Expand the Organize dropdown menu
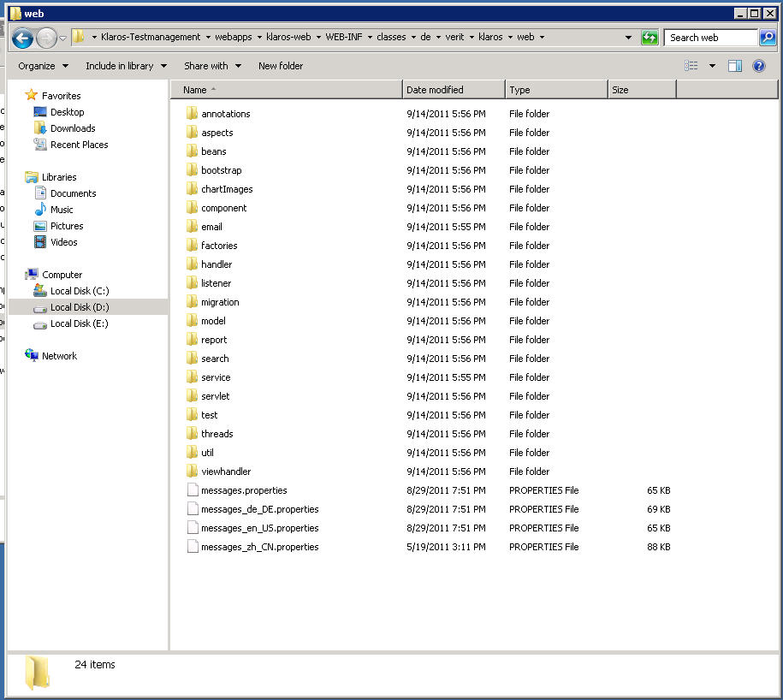The height and width of the screenshot is (700, 783). (x=42, y=66)
